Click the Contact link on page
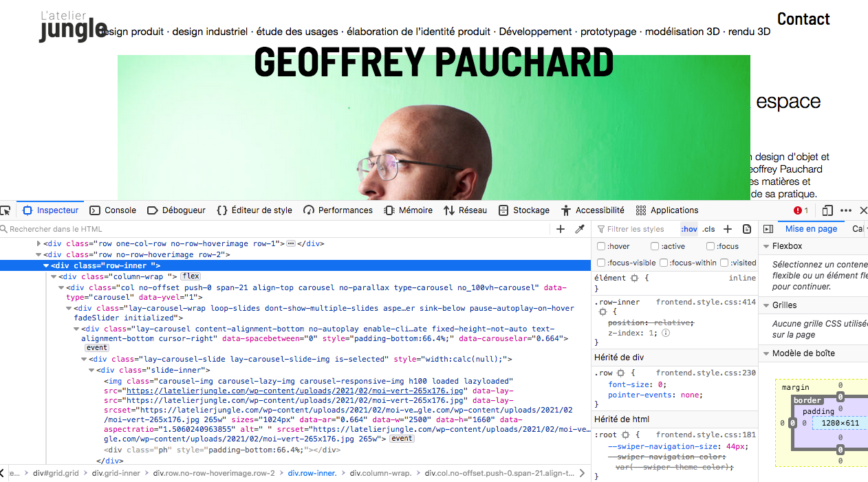 [x=803, y=19]
